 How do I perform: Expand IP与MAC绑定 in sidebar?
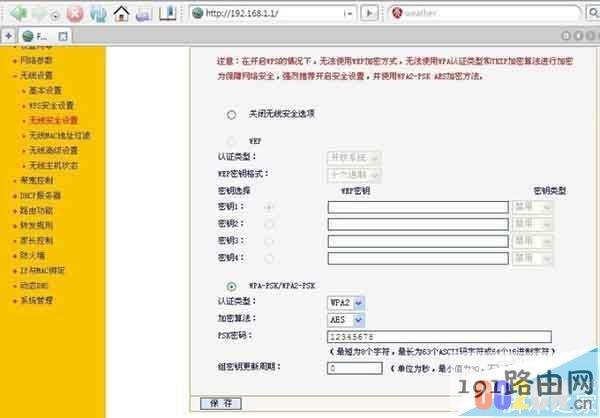42,270
